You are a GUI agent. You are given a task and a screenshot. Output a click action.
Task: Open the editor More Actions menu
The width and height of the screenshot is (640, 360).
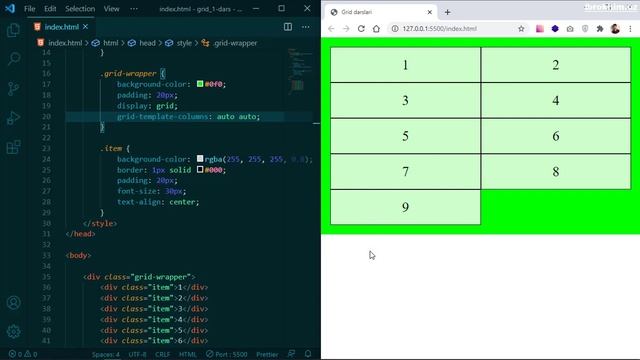(305, 27)
